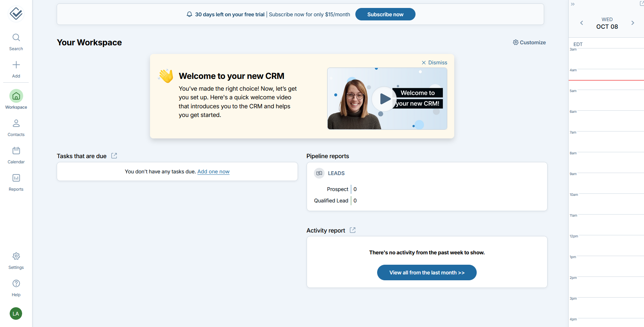Screen dimensions: 644x327
Task: Go to the previous day in the calendar
Action: pos(581,23)
